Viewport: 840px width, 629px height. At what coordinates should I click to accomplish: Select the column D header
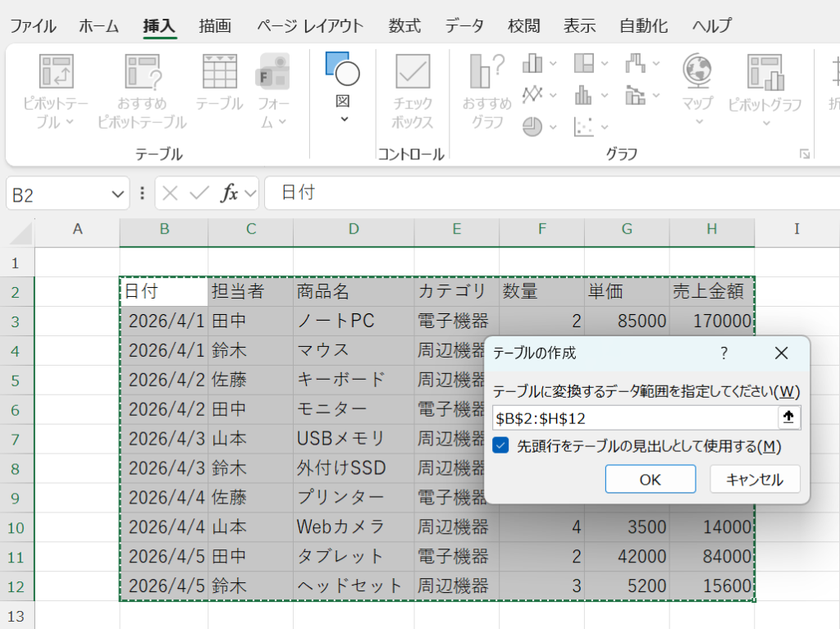pyautogui.click(x=354, y=230)
